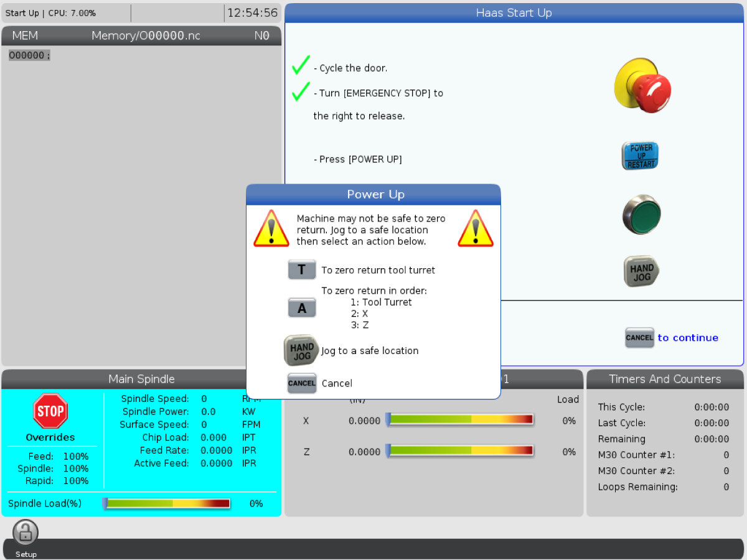747x560 pixels.
Task: Click the left warning triangle in Power Up dialog
Action: coord(271,228)
